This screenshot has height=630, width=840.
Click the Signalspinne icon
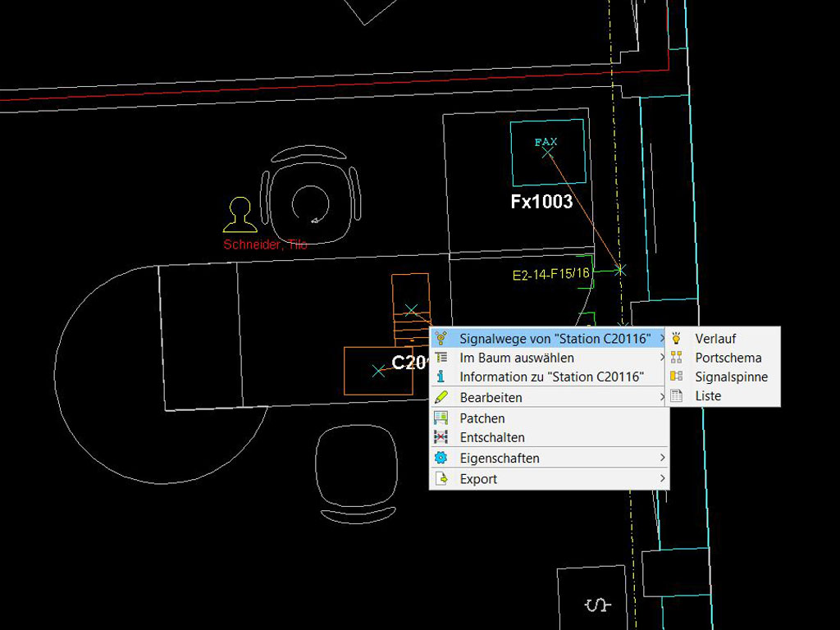coord(677,377)
